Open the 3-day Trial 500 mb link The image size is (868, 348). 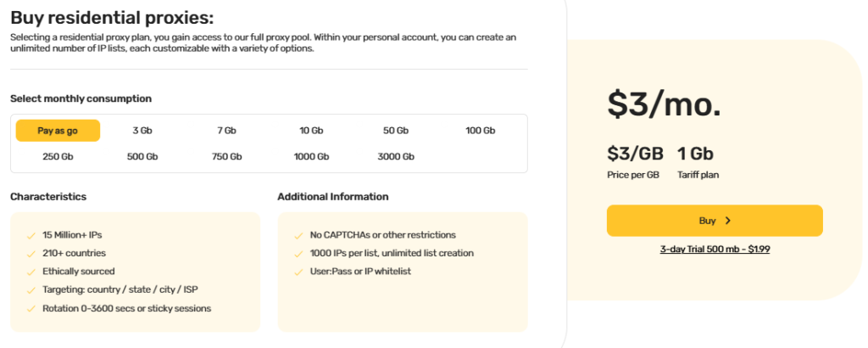click(x=715, y=250)
